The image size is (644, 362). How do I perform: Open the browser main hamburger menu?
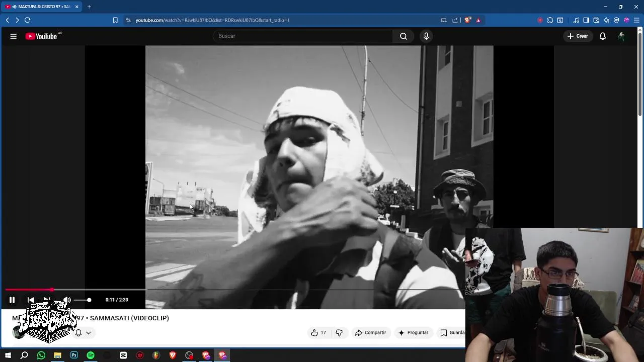tap(636, 20)
